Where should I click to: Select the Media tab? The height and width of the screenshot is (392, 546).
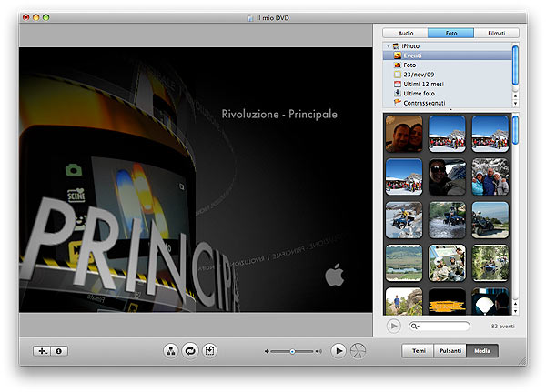[482, 351]
